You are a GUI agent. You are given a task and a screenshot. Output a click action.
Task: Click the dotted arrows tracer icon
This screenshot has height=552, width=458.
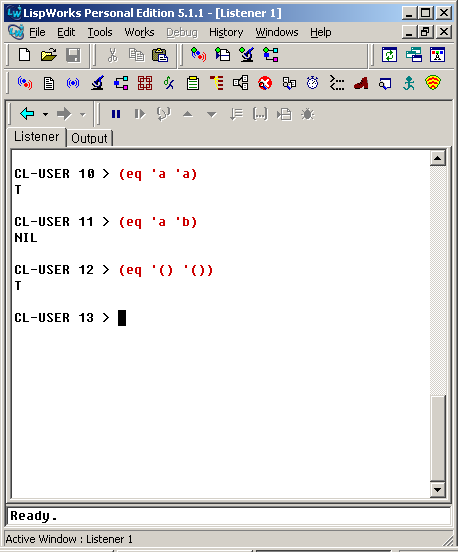click(x=337, y=83)
